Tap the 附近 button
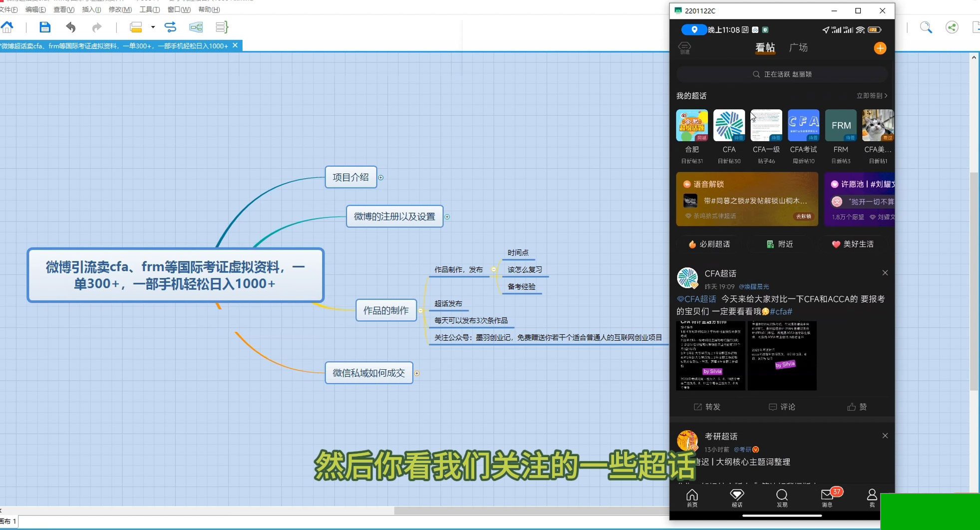This screenshot has height=530, width=980. (x=780, y=244)
